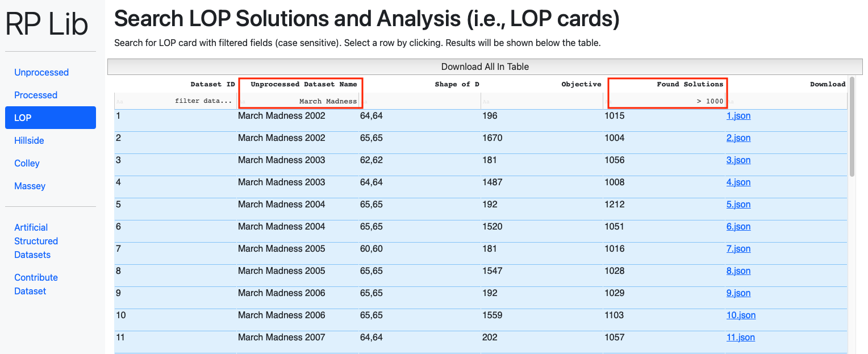Click the Shape of D filter field
The width and height of the screenshot is (868, 354).
coord(420,101)
